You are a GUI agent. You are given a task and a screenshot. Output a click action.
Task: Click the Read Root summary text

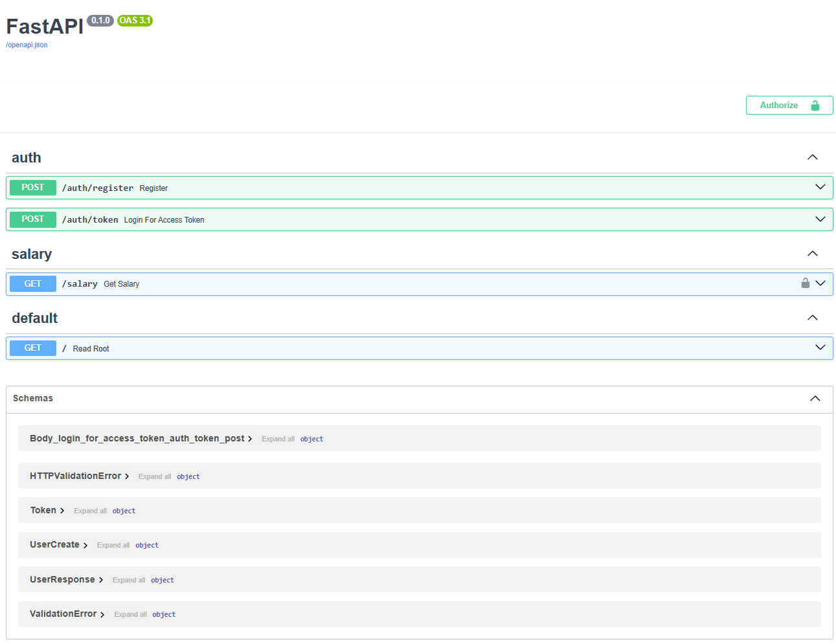[91, 349]
